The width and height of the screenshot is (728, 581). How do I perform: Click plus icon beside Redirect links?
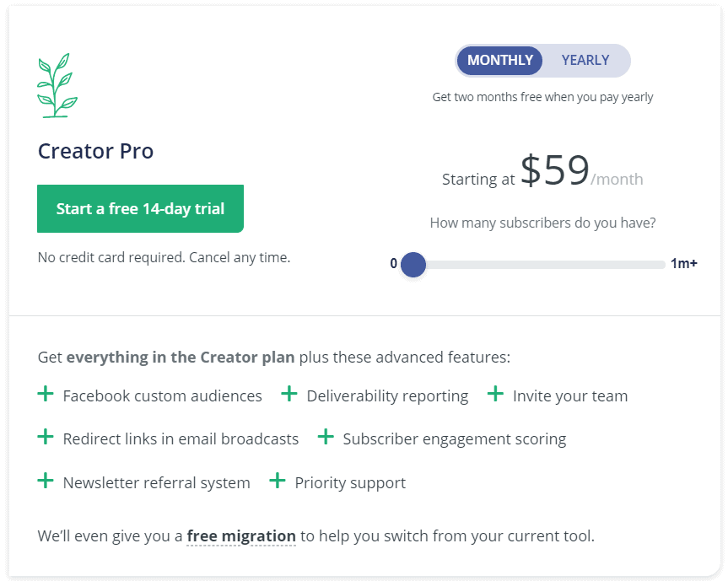click(46, 437)
